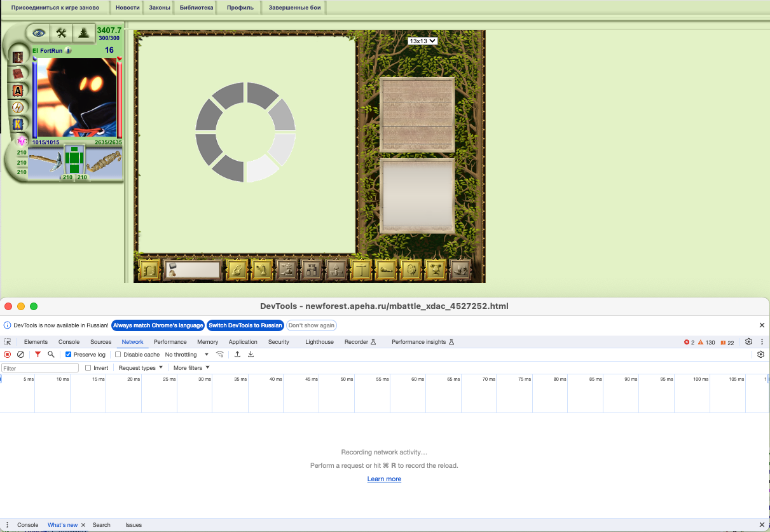Screen dimensions: 770x532
Task: Click the Switch DevTools to Russian button
Action: pos(245,325)
